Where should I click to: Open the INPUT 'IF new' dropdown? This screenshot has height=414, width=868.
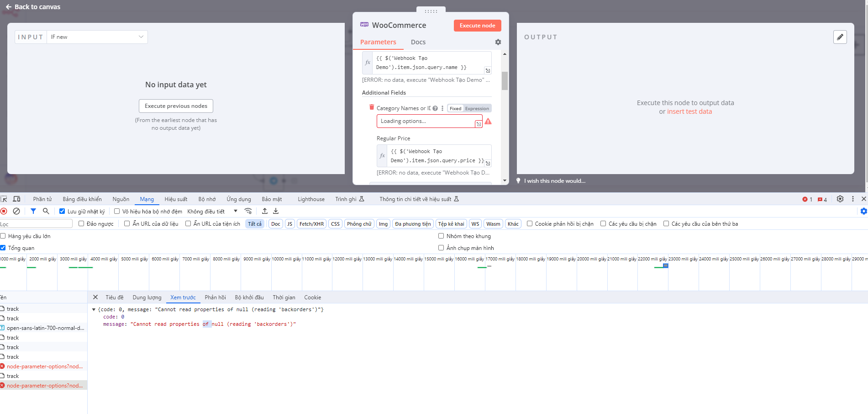(97, 37)
